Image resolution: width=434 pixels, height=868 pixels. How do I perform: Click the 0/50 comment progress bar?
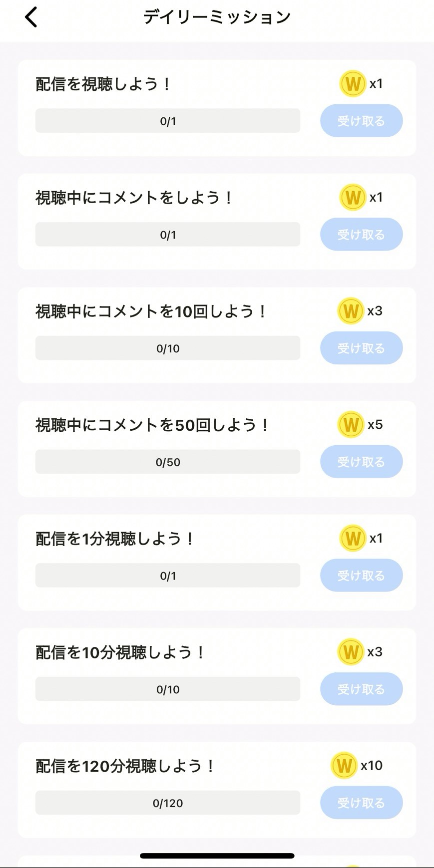(x=168, y=462)
